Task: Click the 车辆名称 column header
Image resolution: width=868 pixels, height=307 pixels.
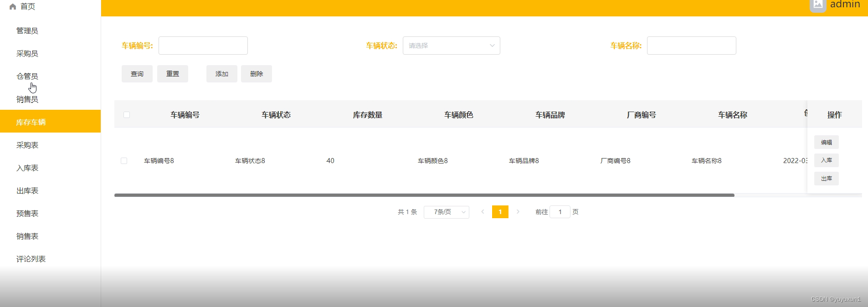Action: coord(733,115)
